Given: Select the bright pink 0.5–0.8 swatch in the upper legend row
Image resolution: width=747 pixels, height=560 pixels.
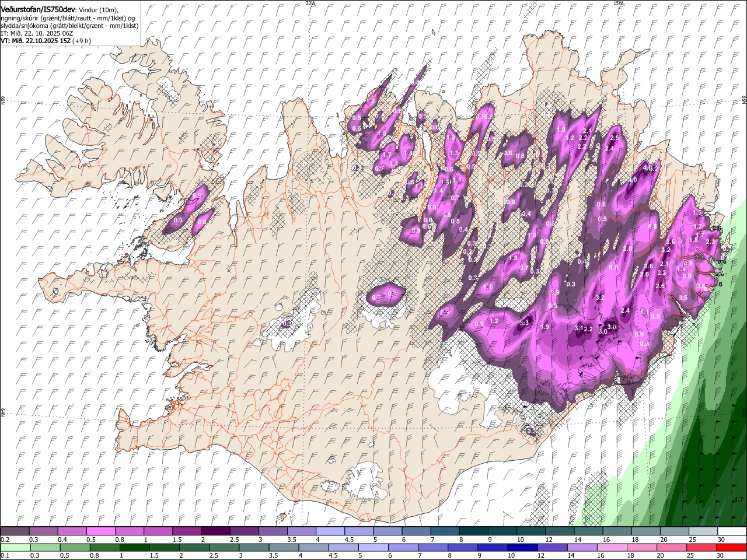Looking at the screenshot, I should (x=100, y=531).
